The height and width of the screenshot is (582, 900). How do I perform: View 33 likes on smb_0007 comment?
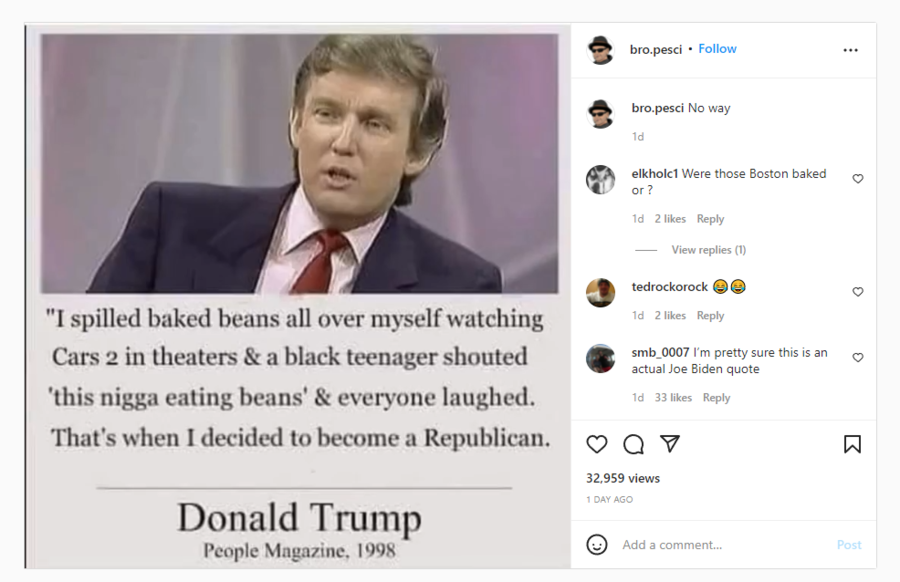click(673, 398)
